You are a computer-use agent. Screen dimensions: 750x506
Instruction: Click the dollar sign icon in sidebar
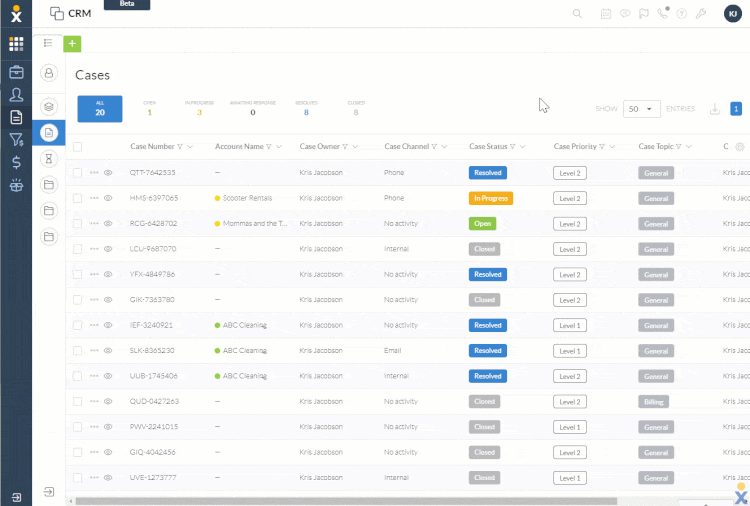pos(16,163)
